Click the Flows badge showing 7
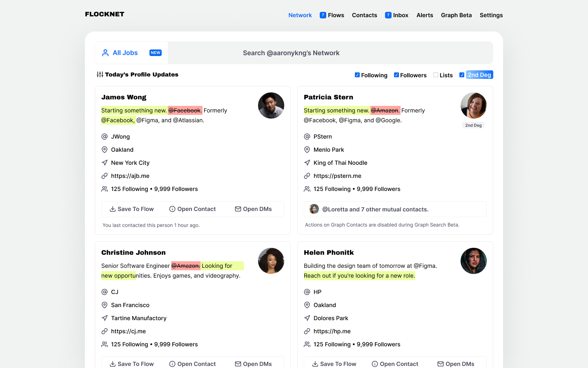The width and height of the screenshot is (588, 368). pyautogui.click(x=323, y=15)
